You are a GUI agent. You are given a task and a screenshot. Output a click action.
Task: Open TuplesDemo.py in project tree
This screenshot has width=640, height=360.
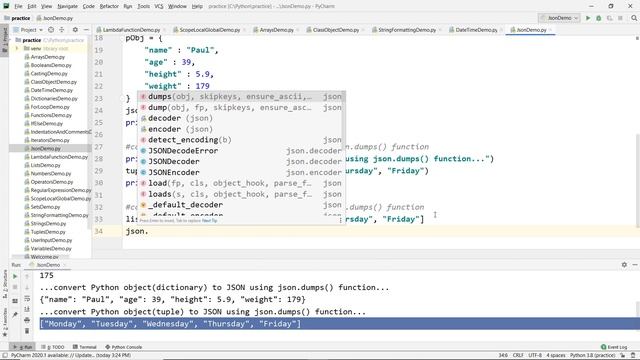pyautogui.click(x=48, y=232)
